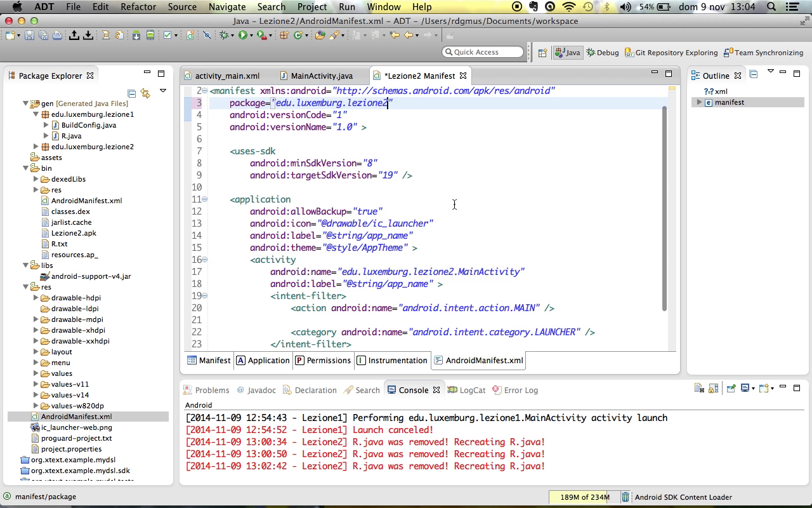The image size is (812, 508).
Task: Switch to Debug perspective
Action: pos(603,53)
